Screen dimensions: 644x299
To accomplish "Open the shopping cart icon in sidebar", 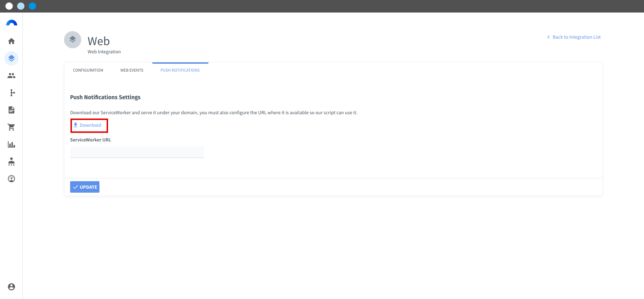I will (x=11, y=127).
